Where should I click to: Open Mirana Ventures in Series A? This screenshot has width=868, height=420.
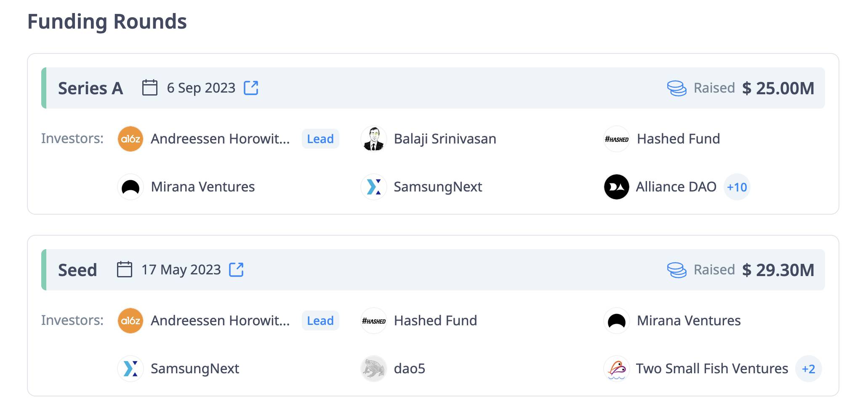click(x=203, y=187)
